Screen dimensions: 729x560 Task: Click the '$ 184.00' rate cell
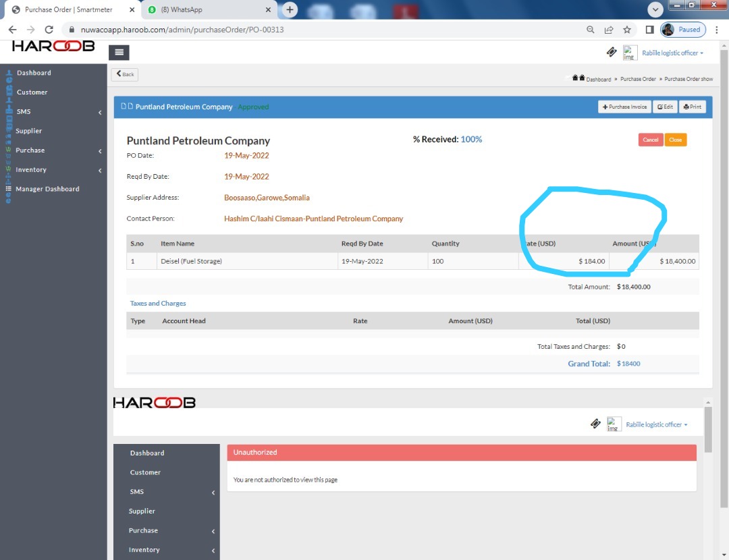[564, 261]
